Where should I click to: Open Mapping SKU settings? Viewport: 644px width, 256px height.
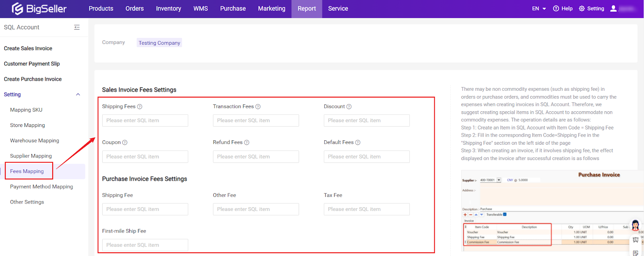pyautogui.click(x=26, y=110)
